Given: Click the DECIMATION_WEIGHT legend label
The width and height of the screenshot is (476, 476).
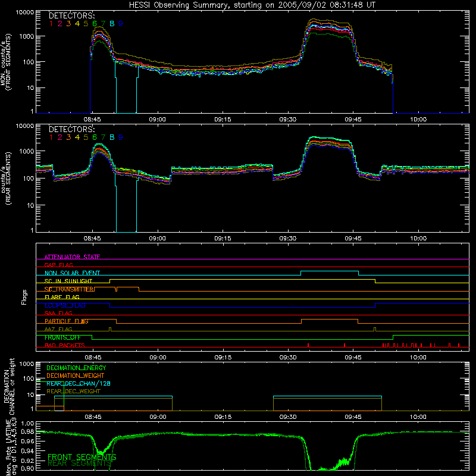Looking at the screenshot, I should (76, 375).
